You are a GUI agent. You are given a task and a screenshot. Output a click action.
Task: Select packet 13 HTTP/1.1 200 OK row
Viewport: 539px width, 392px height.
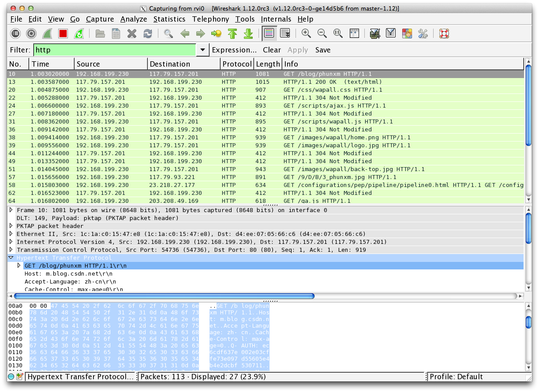[266, 82]
